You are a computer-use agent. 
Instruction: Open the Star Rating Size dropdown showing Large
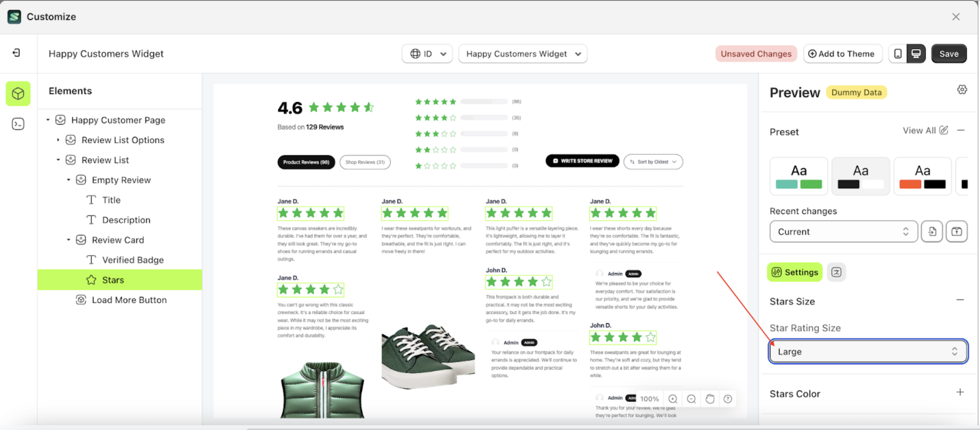[x=867, y=351]
